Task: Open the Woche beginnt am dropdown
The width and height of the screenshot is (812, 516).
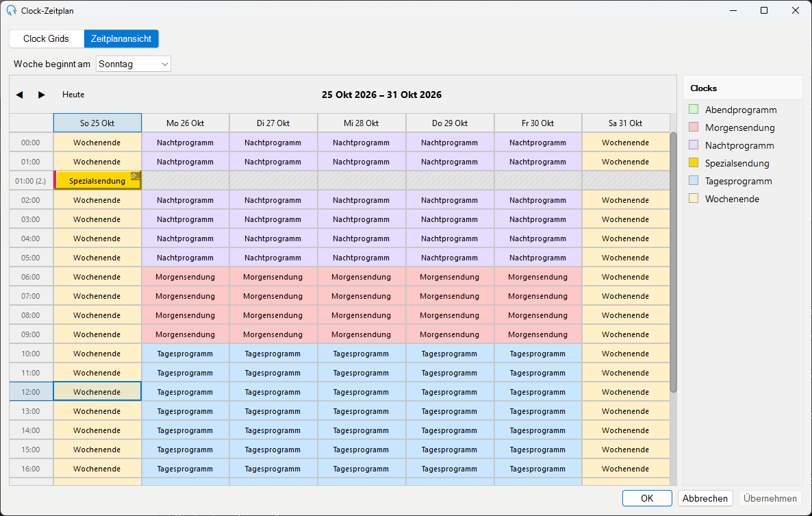Action: pyautogui.click(x=134, y=64)
